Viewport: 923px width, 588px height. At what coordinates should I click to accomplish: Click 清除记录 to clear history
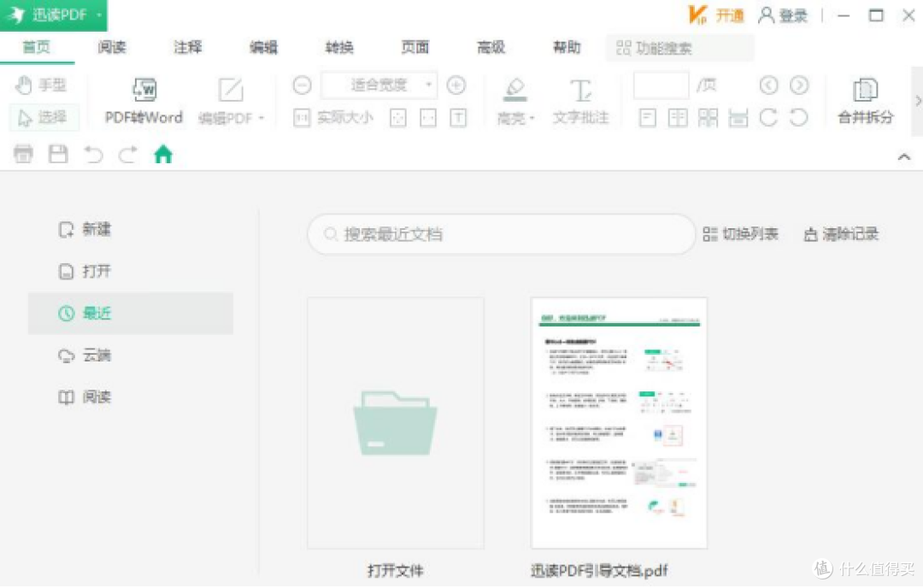pos(841,234)
